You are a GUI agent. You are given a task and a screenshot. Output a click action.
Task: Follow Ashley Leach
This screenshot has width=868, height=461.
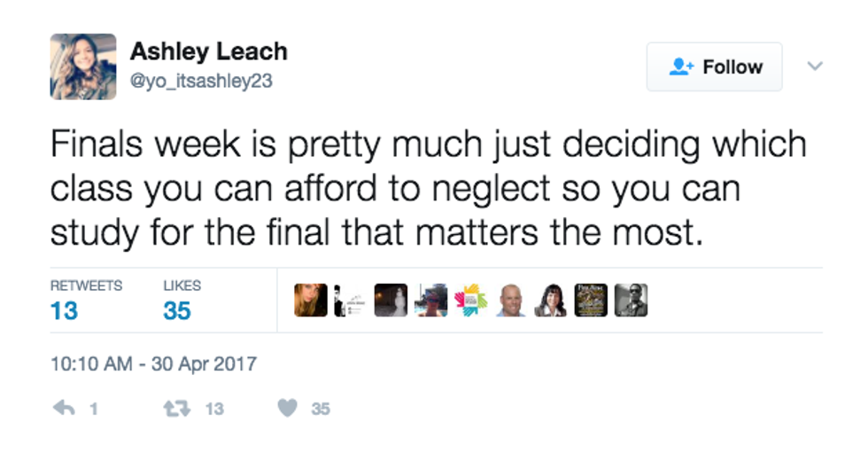click(x=714, y=67)
